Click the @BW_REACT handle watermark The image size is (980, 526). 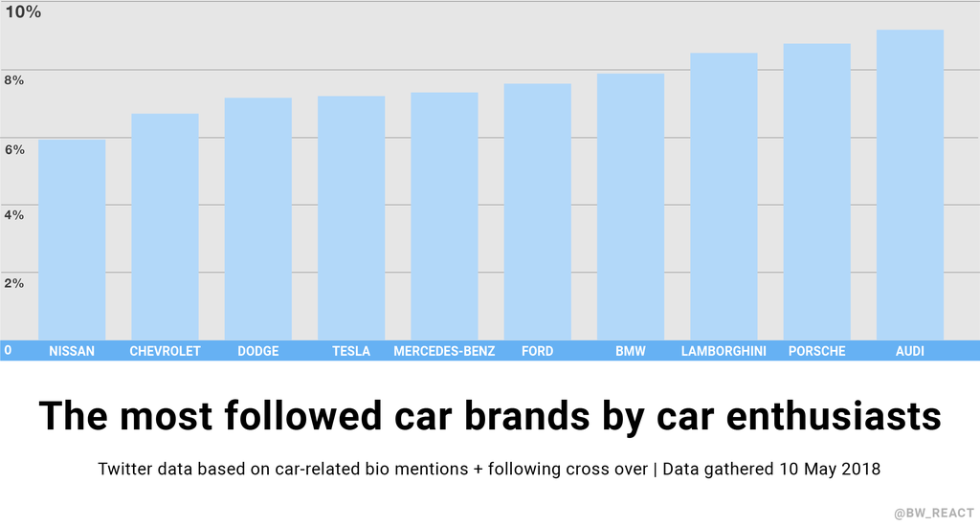point(932,514)
